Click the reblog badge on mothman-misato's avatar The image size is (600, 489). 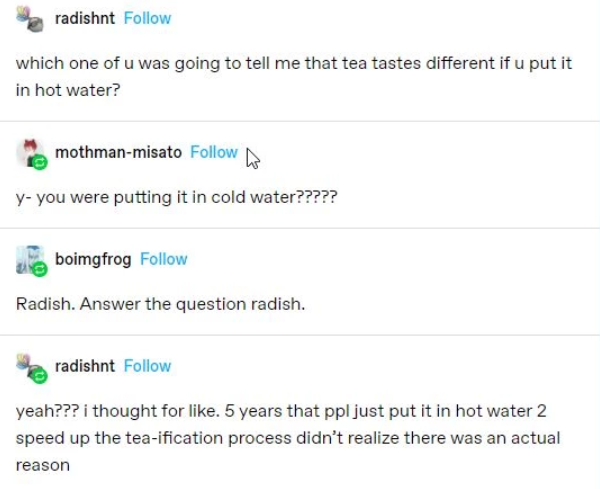click(40, 162)
